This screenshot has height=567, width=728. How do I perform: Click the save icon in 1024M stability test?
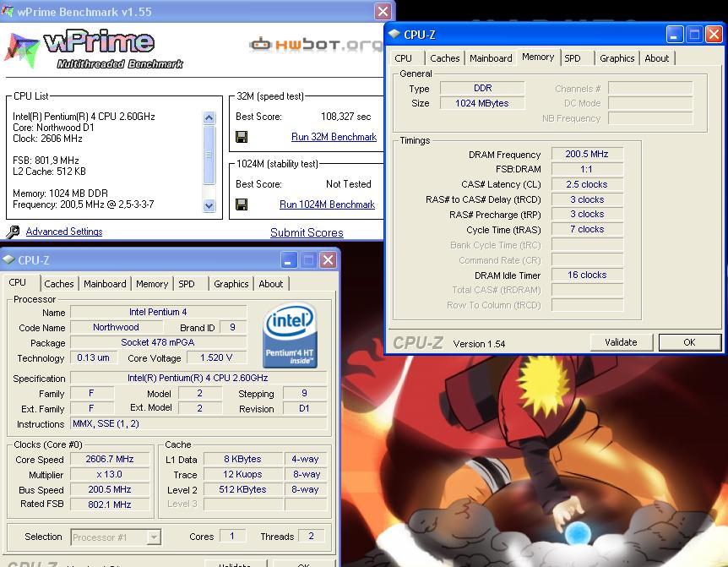(242, 204)
